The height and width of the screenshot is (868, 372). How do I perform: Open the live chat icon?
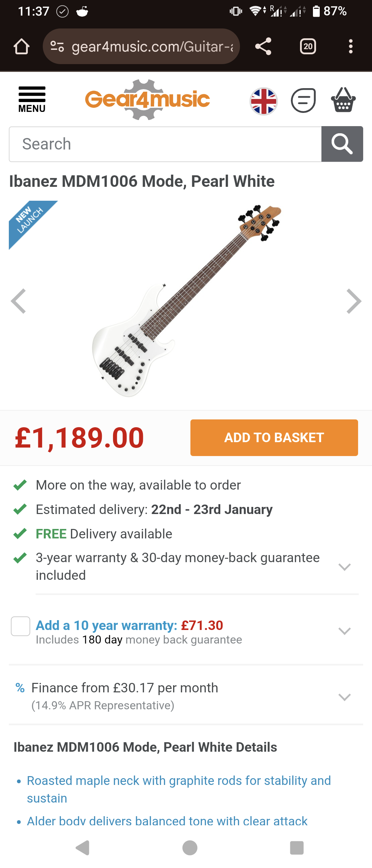point(303,100)
